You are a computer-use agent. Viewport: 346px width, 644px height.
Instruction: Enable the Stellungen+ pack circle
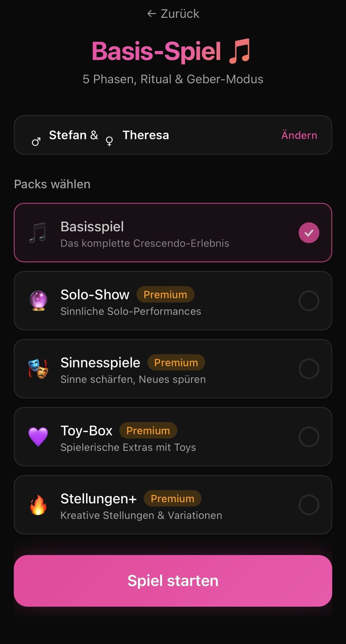309,505
